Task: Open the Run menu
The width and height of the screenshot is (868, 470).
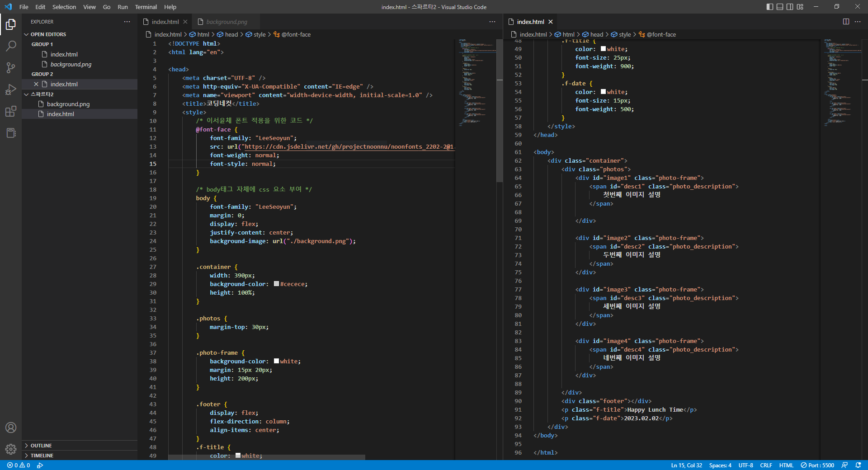Action: [x=123, y=7]
